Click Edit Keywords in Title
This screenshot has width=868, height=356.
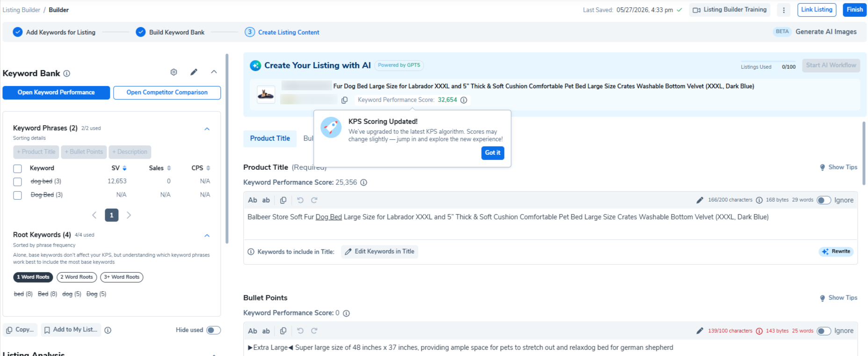(x=380, y=252)
